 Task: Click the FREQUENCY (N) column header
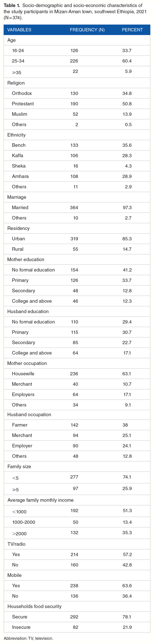87,30
